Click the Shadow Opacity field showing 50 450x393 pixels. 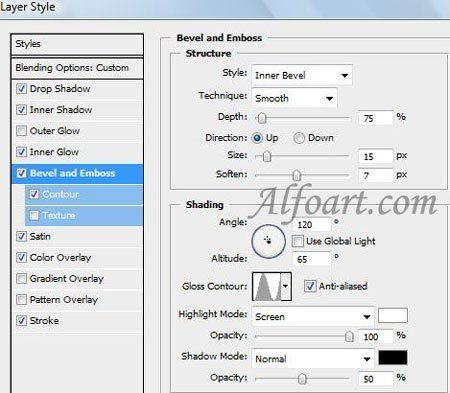pos(376,379)
